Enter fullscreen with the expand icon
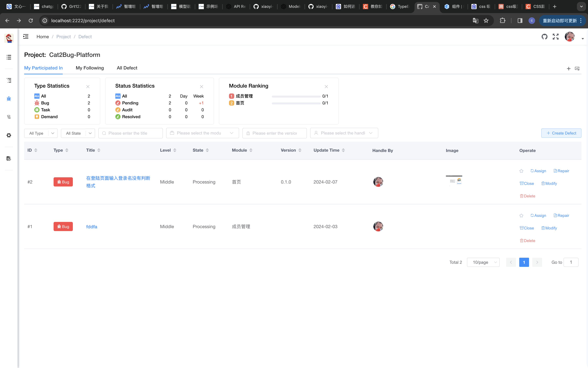588x368 pixels. [556, 36]
